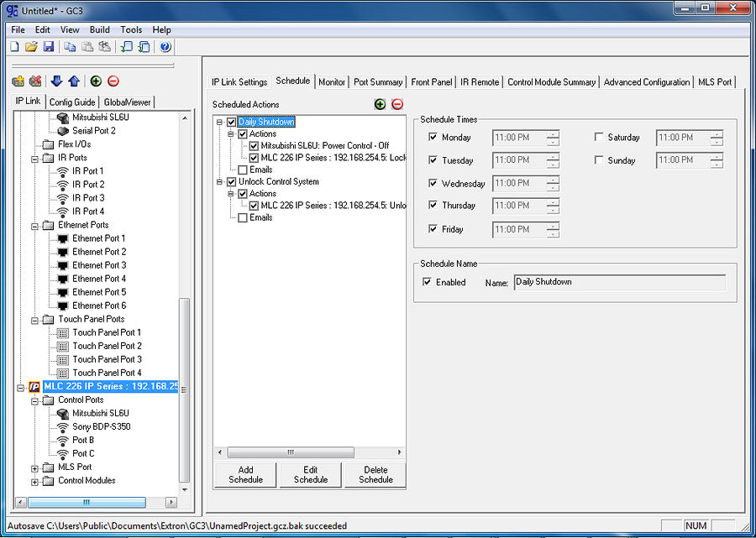Viewport: 756px width, 538px height.
Task: Click the Build all configurations toolbar icon
Action: click(x=144, y=47)
